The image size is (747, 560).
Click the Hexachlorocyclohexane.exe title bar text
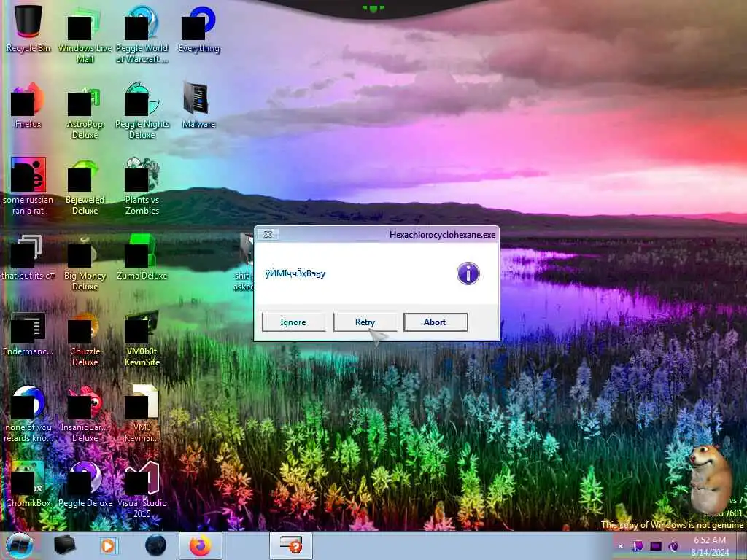[442, 235]
